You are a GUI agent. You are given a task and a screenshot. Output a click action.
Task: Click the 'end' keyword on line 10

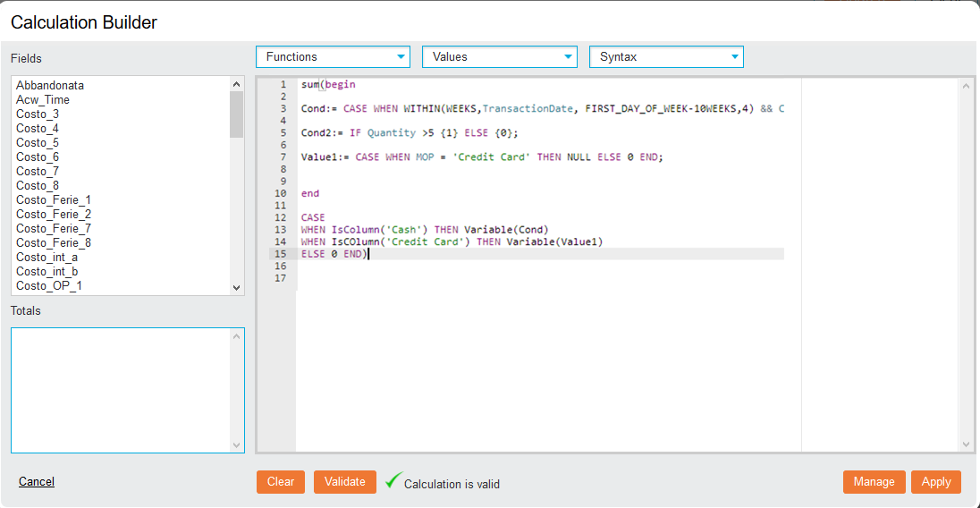(310, 194)
